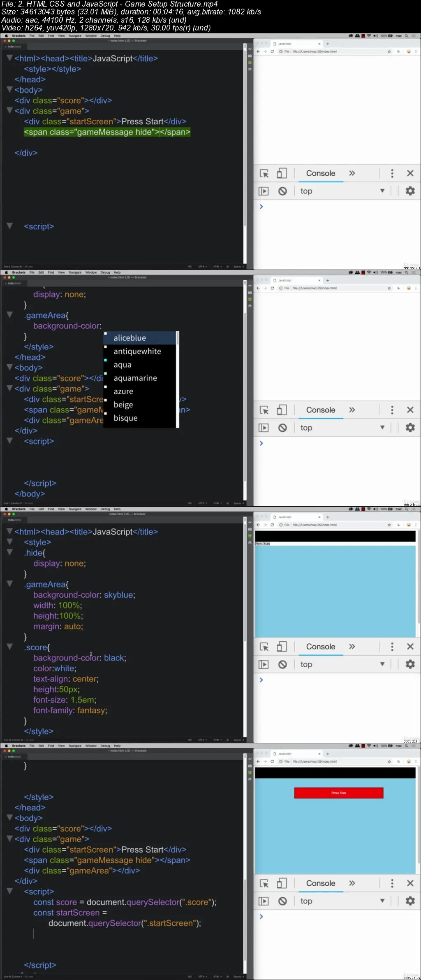This screenshot has height=980, width=421.
Task: In the second frame, open the 'top' context dropdown
Action: tap(342, 428)
